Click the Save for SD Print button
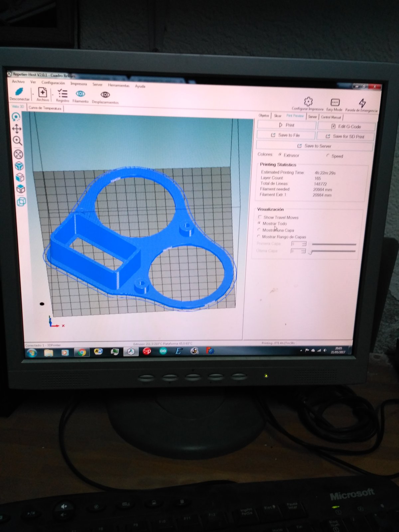Image resolution: width=399 pixels, height=532 pixels. tap(345, 136)
